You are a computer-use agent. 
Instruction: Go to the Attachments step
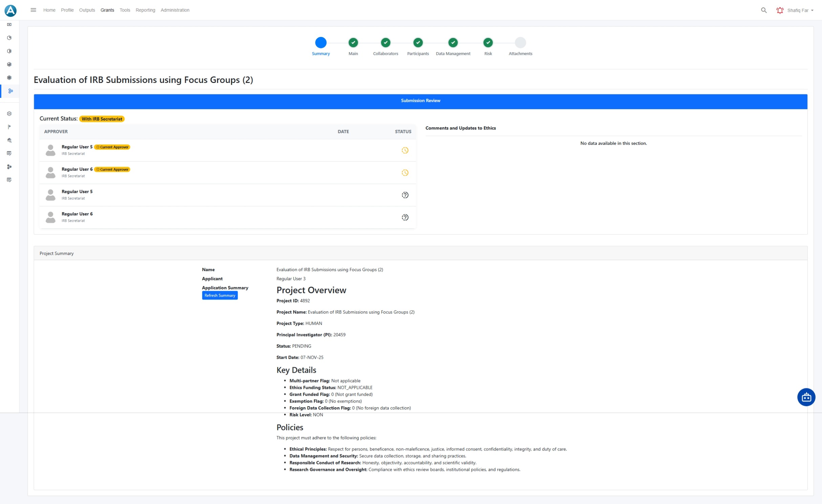(520, 43)
